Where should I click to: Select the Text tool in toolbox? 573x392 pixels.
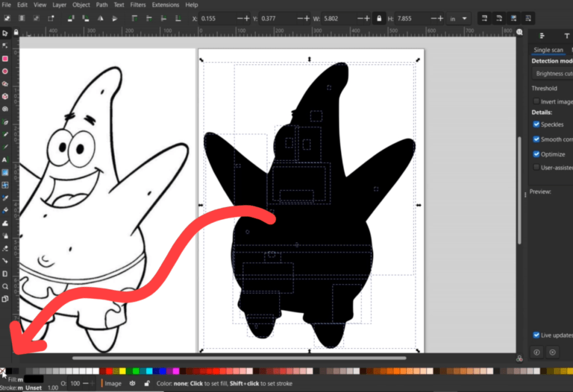click(5, 160)
